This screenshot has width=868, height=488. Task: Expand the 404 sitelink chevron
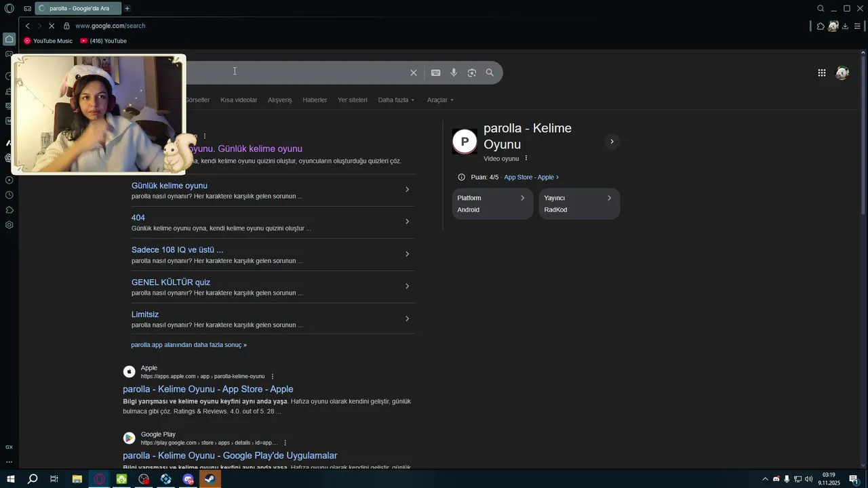[407, 222]
